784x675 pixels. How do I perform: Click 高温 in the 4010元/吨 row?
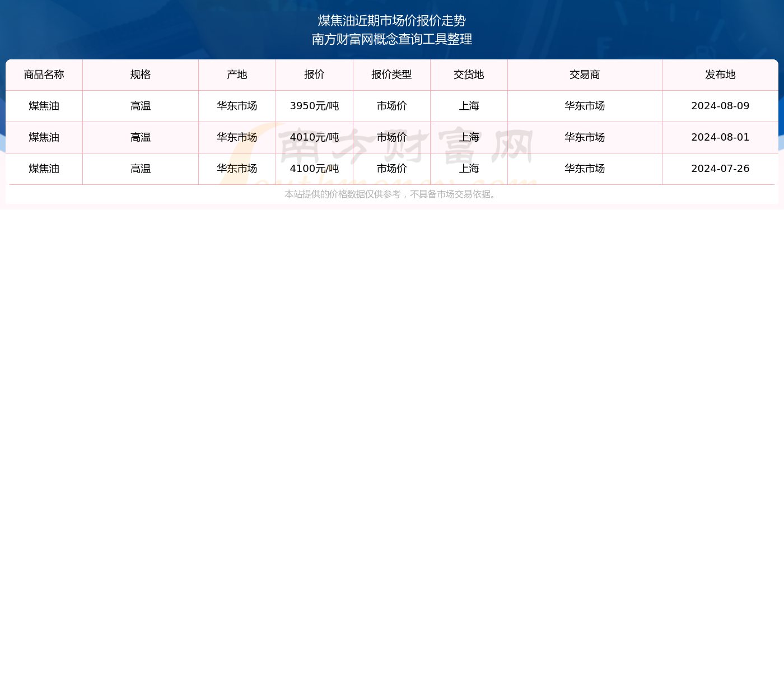click(141, 138)
